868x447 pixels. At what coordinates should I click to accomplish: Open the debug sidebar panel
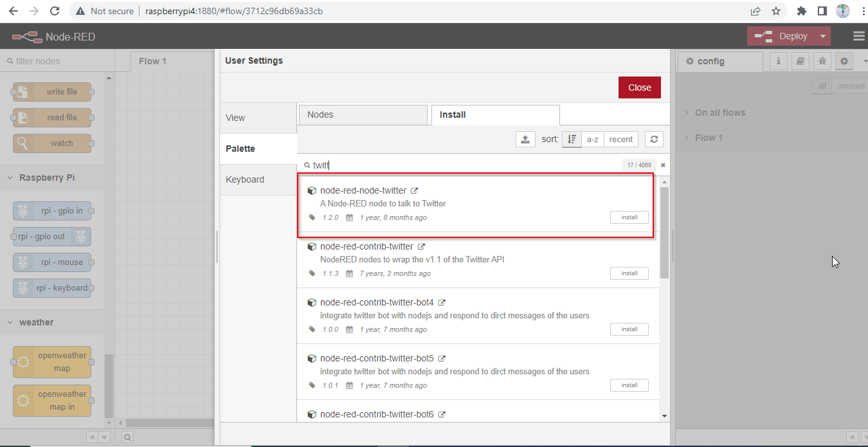(x=822, y=60)
